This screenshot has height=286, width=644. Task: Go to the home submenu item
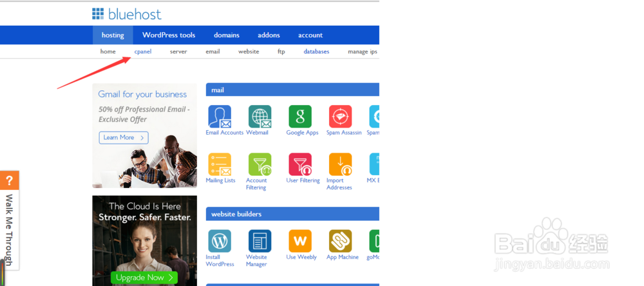(108, 52)
